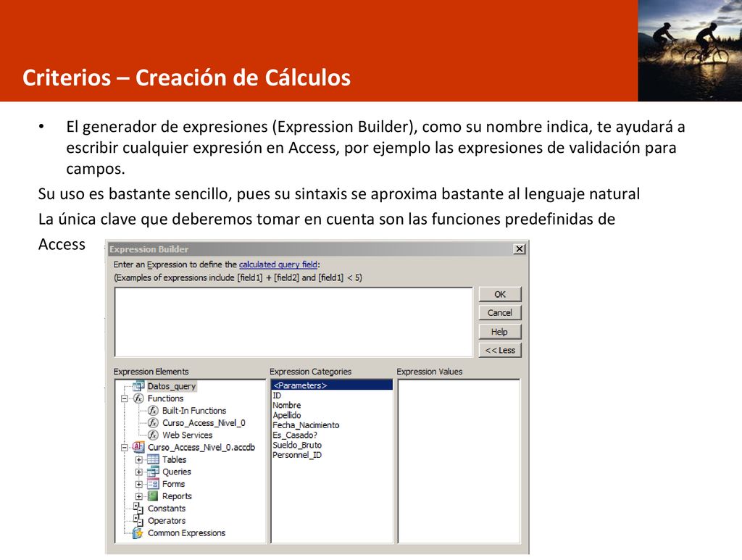Select the Constants label in the tree
Screen dimensions: 742x560
coord(167,509)
